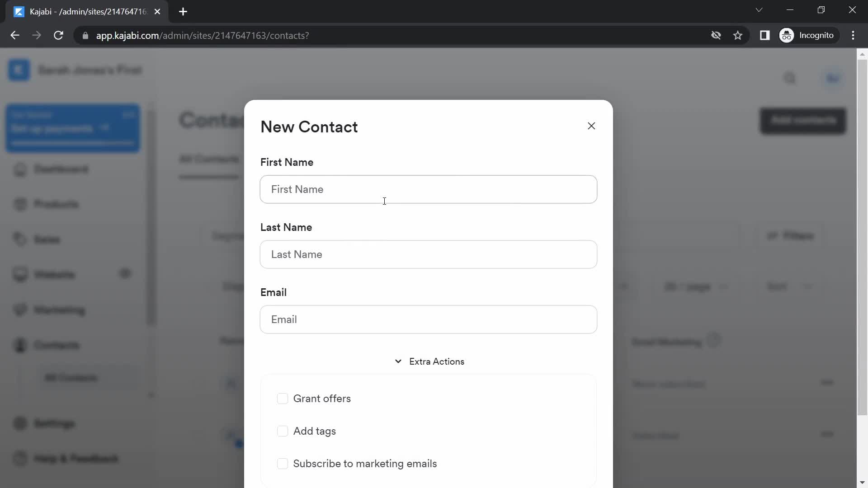Open Website in the sidebar
The image size is (868, 488).
tap(54, 275)
